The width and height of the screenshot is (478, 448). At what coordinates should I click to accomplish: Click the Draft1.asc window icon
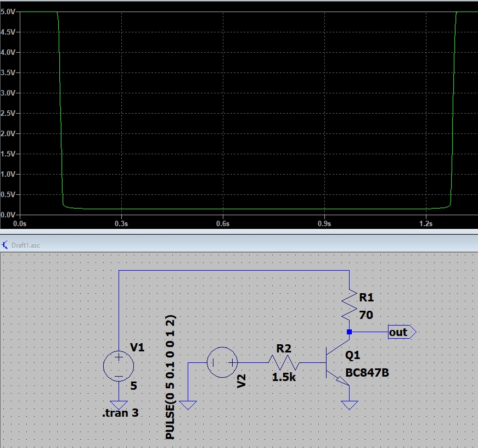pos(4,245)
